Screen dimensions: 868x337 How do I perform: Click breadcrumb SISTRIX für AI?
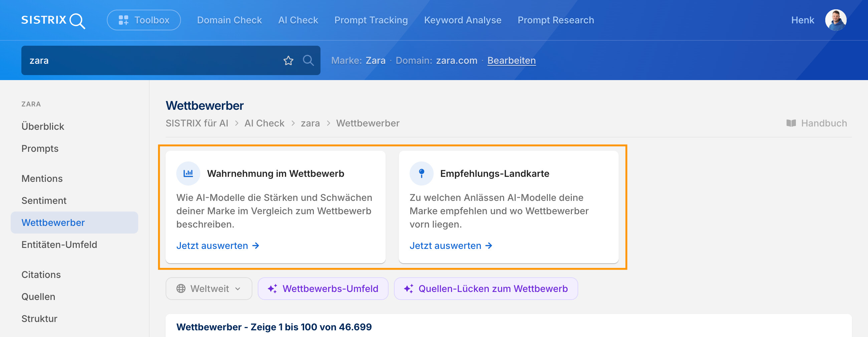point(197,123)
